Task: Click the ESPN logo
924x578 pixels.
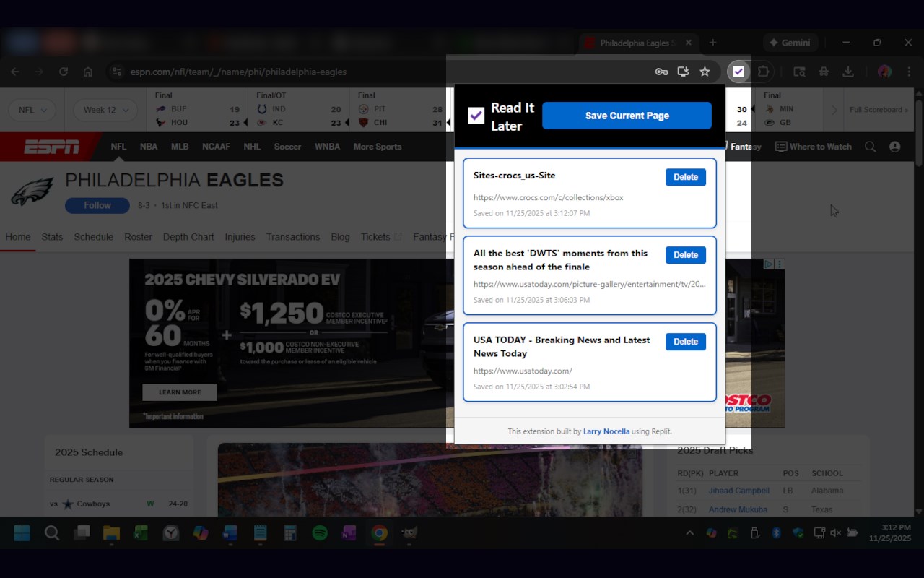Action: click(x=51, y=147)
